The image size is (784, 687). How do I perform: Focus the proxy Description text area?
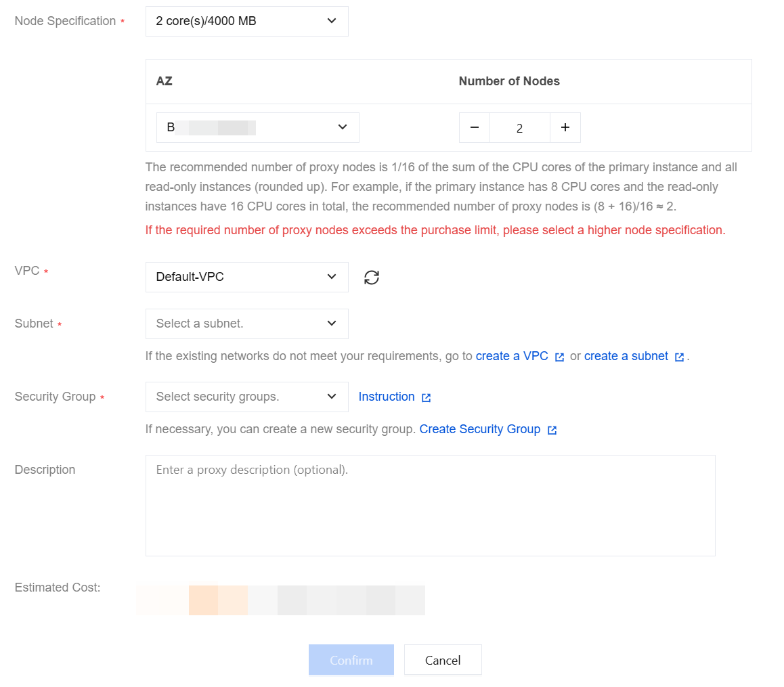(431, 506)
